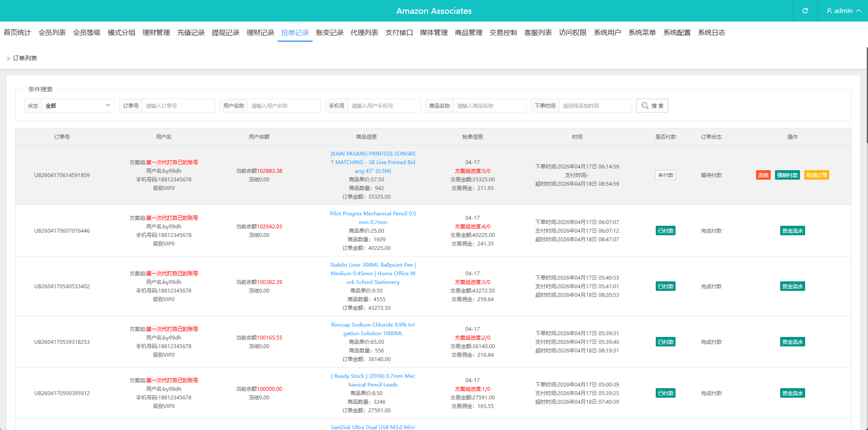
Task: Click the 商品名称 input field
Action: pyautogui.click(x=490, y=106)
